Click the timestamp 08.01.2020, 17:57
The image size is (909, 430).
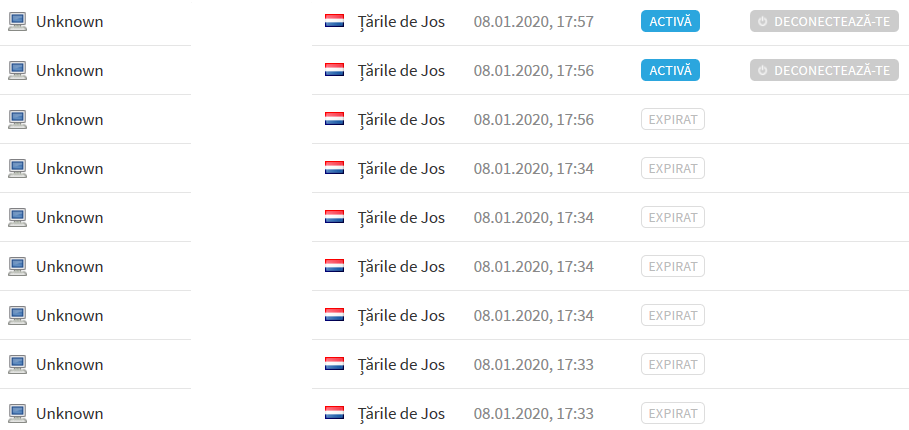pos(533,21)
